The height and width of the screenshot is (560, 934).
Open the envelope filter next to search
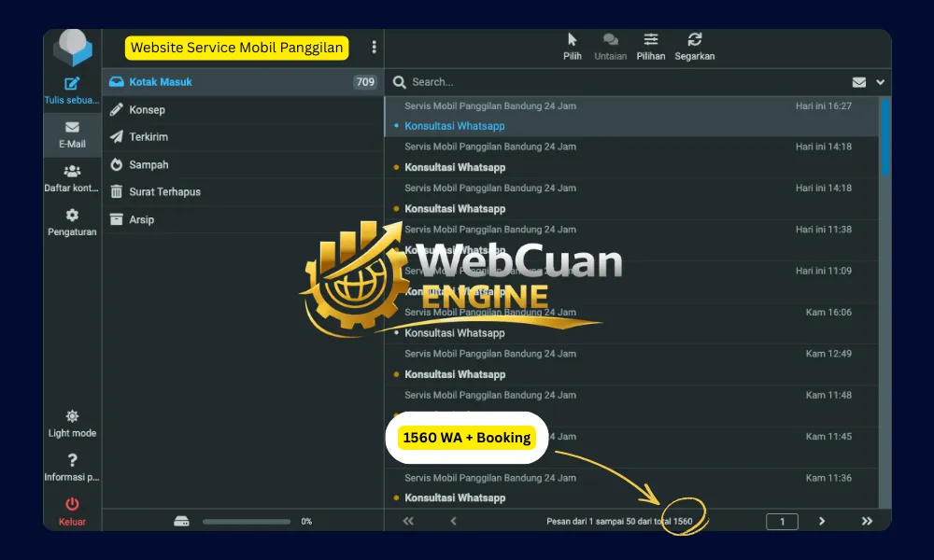pos(858,82)
